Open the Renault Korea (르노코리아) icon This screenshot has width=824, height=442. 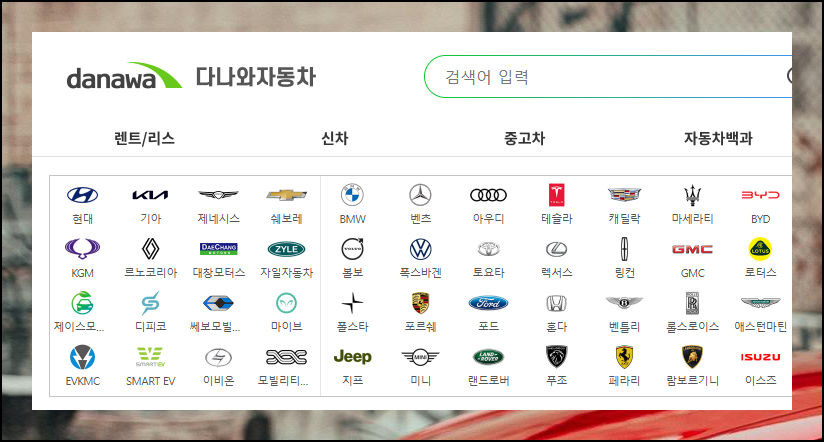coord(150,249)
